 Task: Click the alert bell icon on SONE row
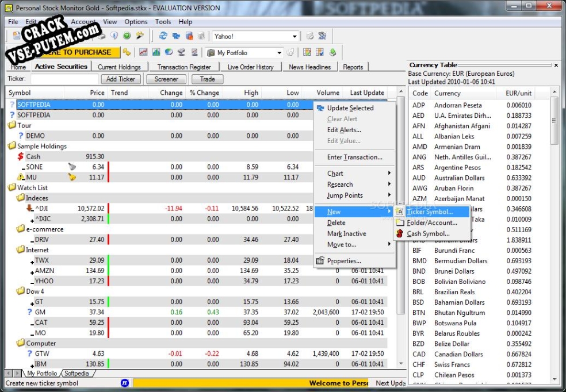point(72,167)
